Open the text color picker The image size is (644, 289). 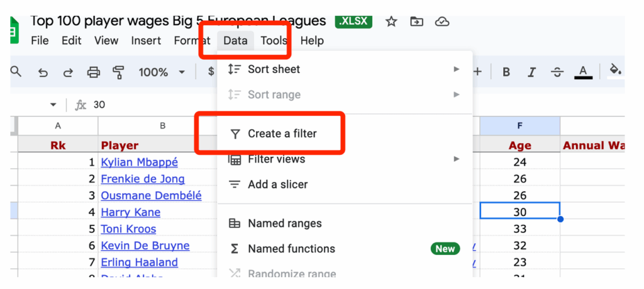[x=583, y=72]
